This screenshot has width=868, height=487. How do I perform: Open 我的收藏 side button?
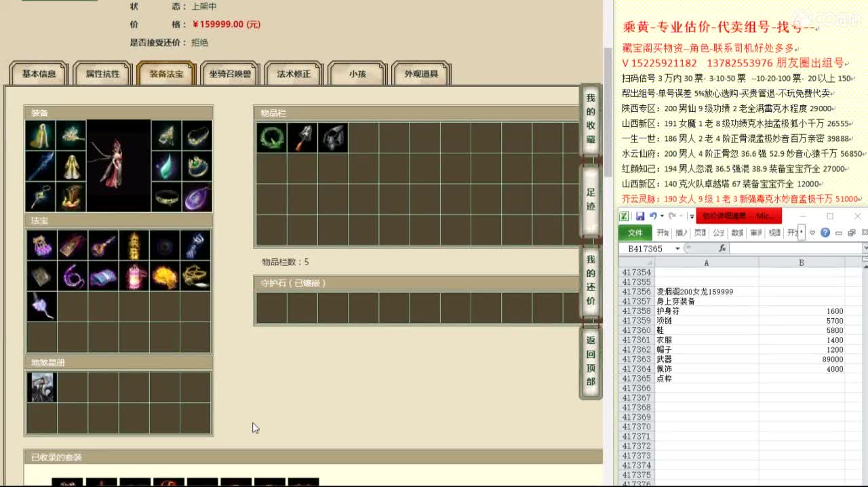(591, 119)
